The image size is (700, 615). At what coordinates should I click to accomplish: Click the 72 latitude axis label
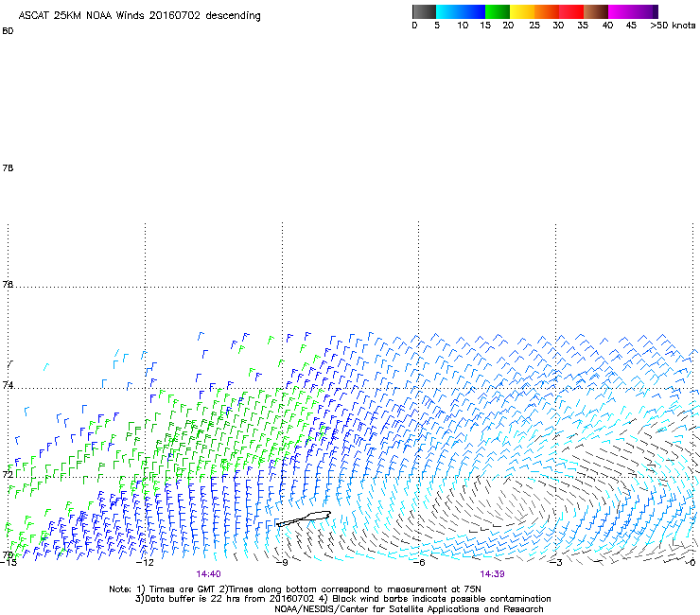(8, 474)
